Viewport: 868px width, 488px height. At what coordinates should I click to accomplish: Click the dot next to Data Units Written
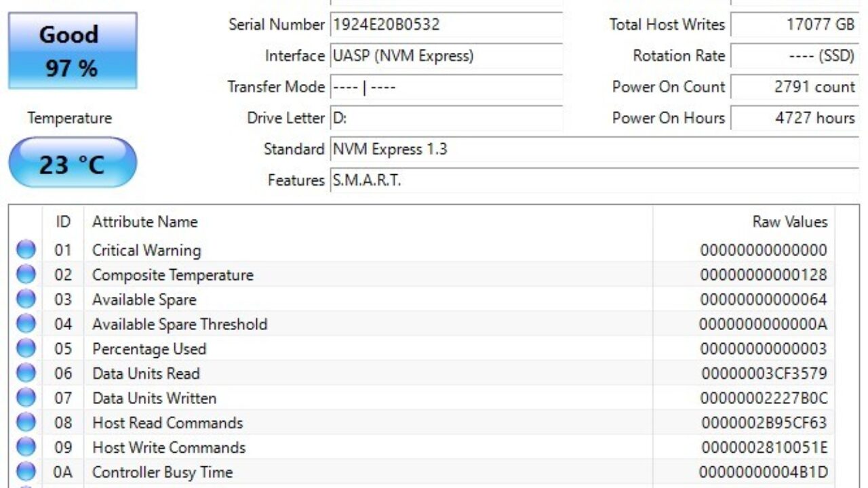click(26, 398)
